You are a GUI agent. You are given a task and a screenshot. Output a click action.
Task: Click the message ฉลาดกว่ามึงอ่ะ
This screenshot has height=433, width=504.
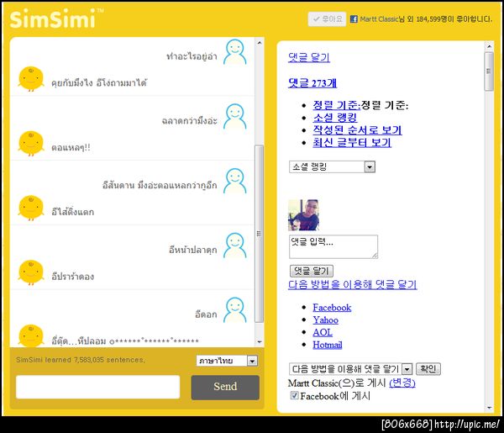190,121
